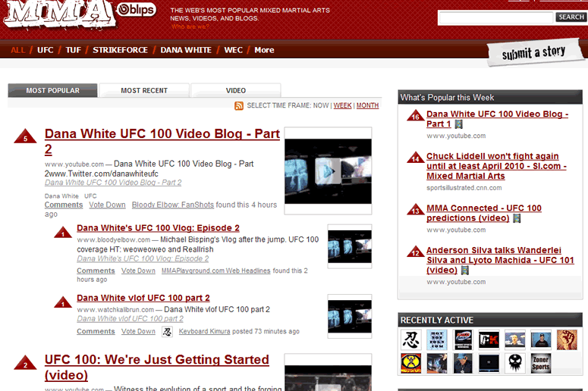Image resolution: width=588 pixels, height=391 pixels.
Task: Click video film icon next to Part 1
Action: coord(458,124)
